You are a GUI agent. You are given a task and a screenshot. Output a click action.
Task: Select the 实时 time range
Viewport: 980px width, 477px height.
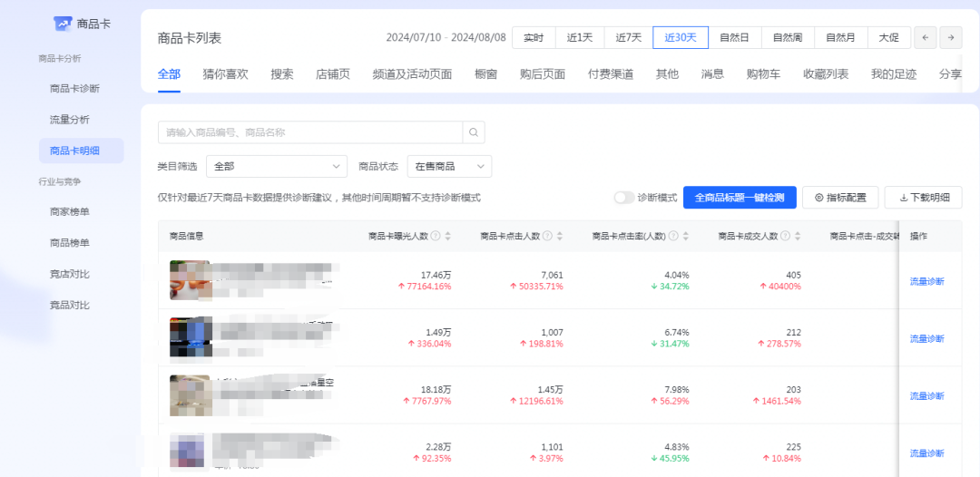(534, 37)
